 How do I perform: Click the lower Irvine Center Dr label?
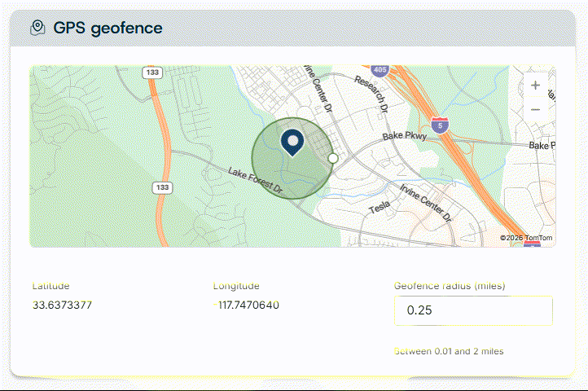[x=426, y=203]
